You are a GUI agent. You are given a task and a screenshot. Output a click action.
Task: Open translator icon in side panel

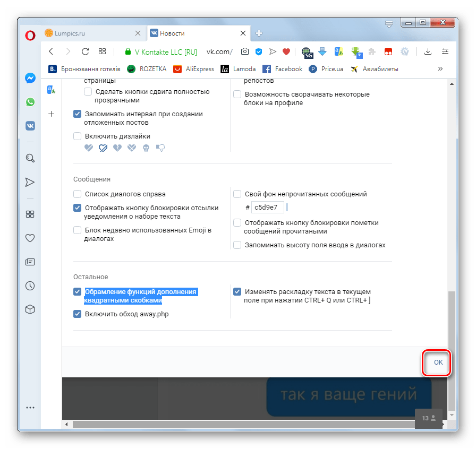click(52, 90)
